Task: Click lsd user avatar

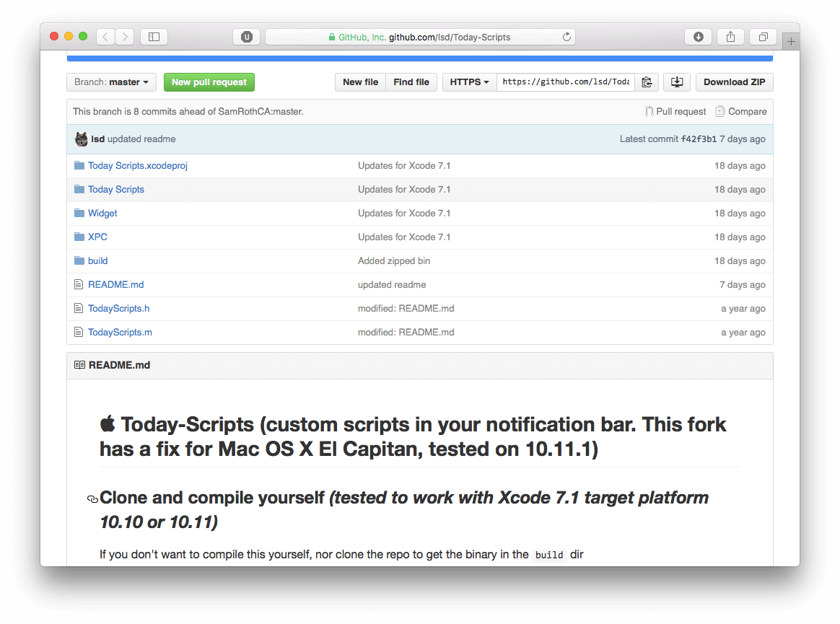Action: [81, 139]
